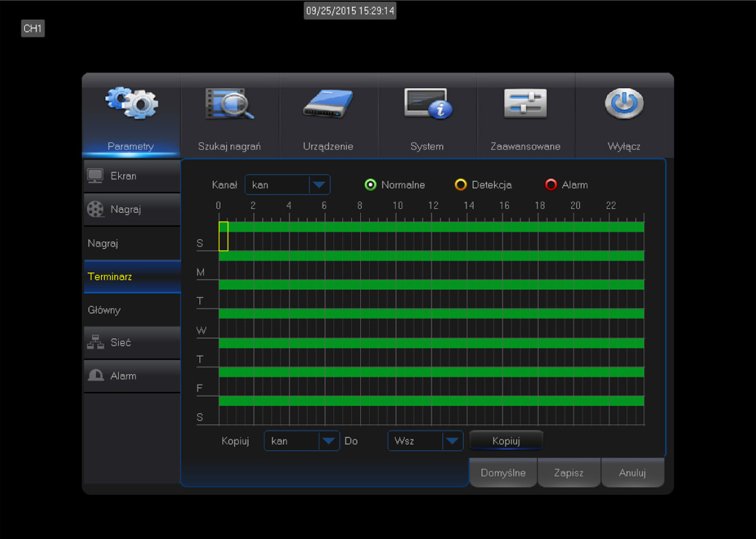The image size is (756, 539).
Task: Switch to the Zaawansowane tab label
Action: pos(526,146)
